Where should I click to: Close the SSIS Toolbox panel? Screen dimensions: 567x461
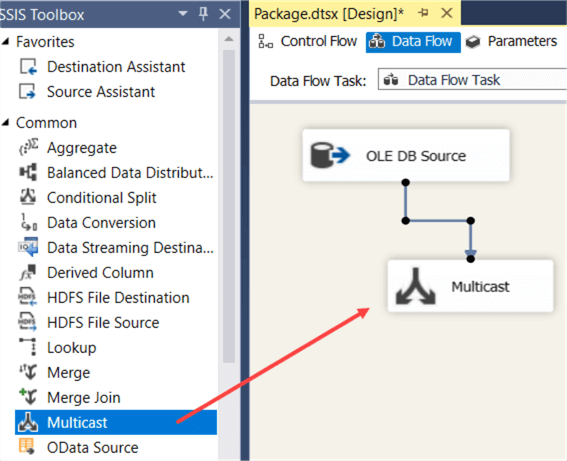[x=225, y=14]
